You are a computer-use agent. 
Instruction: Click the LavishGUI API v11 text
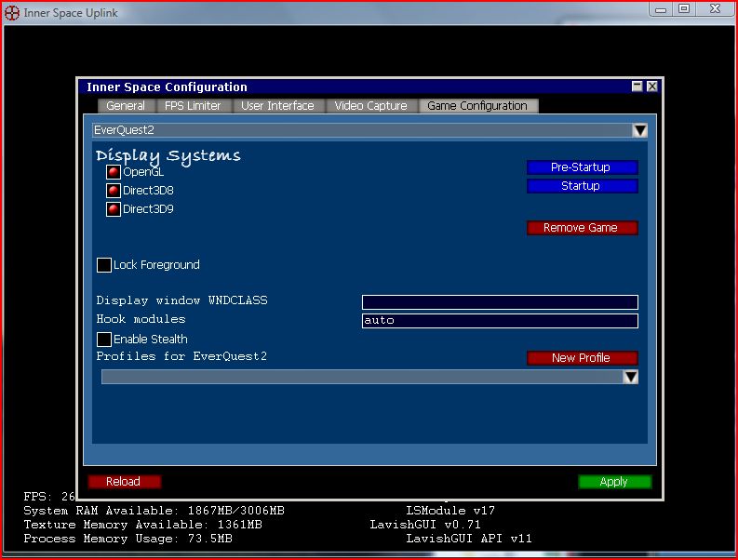pyautogui.click(x=469, y=539)
